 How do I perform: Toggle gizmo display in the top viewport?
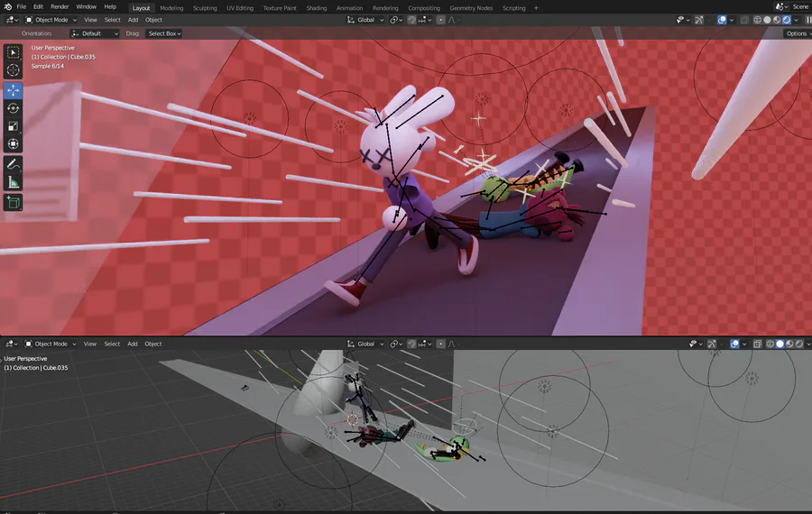[699, 20]
